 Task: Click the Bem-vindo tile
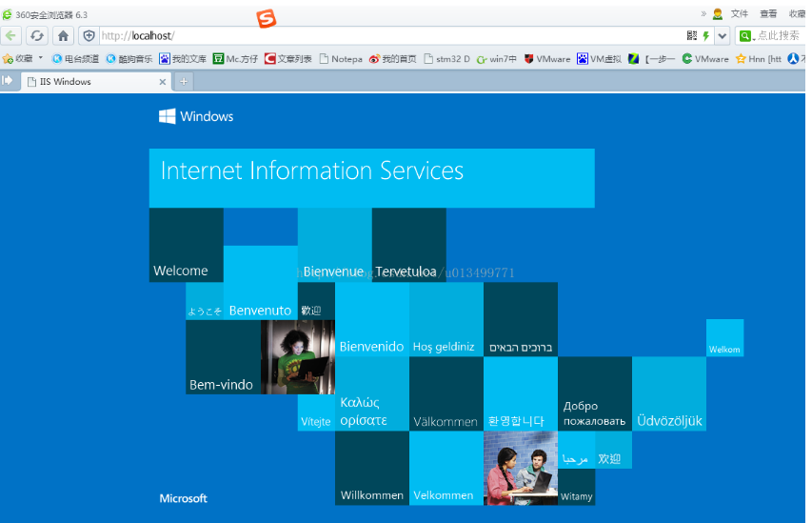click(223, 357)
